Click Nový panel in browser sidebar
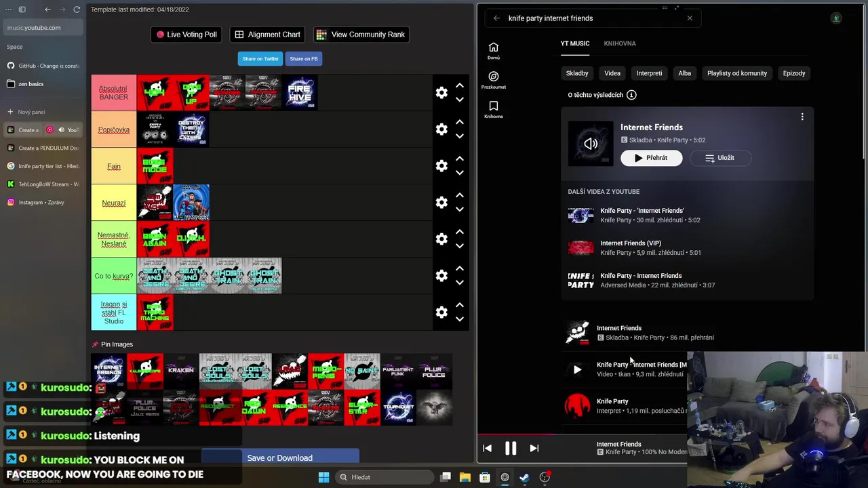 [43, 112]
